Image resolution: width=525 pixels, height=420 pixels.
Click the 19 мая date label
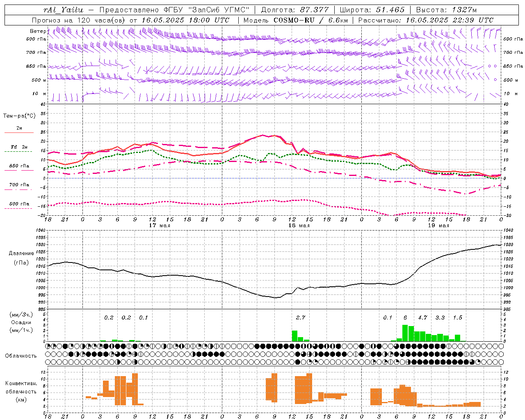[x=438, y=226]
